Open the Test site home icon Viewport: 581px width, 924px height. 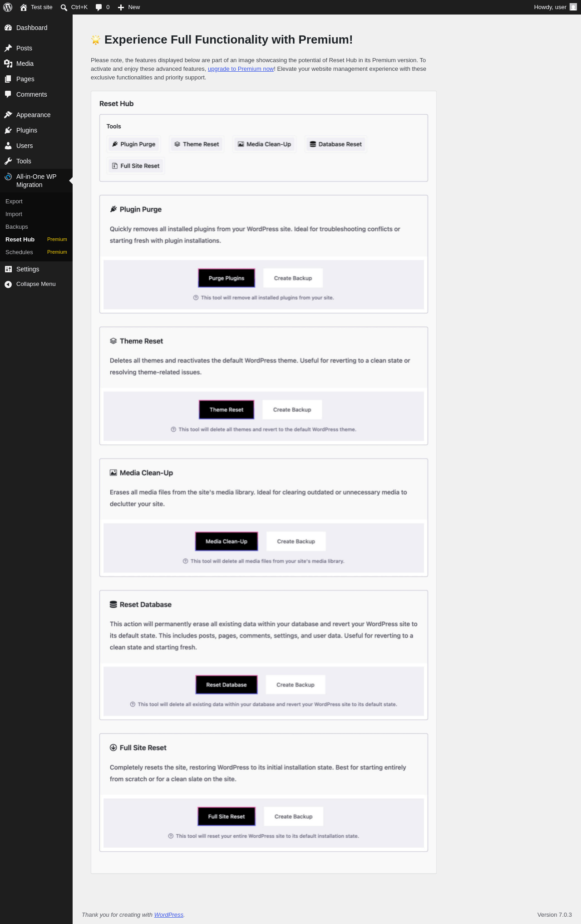[x=24, y=7]
